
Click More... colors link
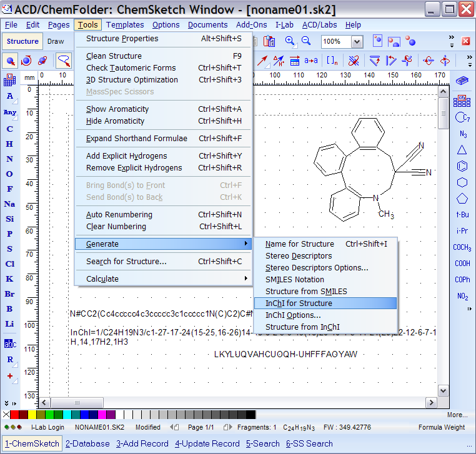(x=457, y=415)
